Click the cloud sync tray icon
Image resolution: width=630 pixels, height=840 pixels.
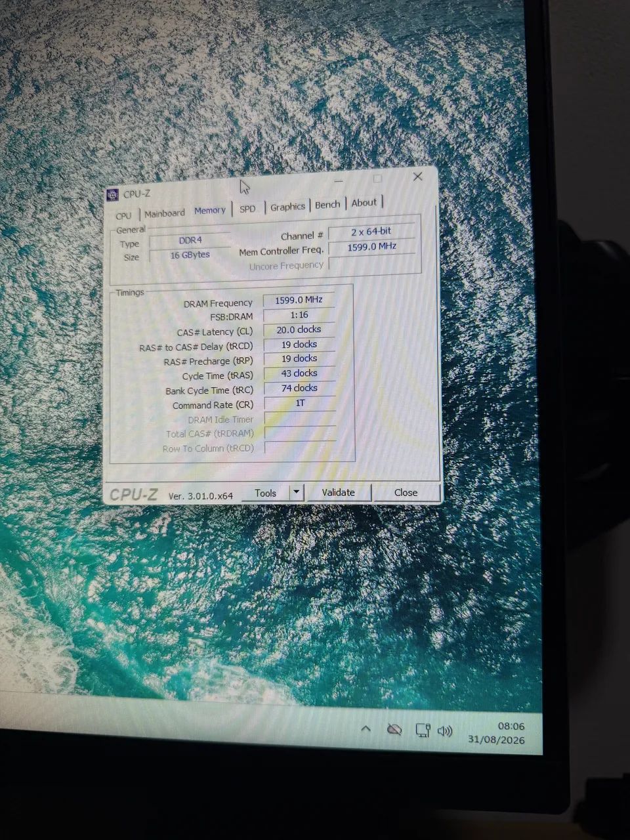pos(394,729)
